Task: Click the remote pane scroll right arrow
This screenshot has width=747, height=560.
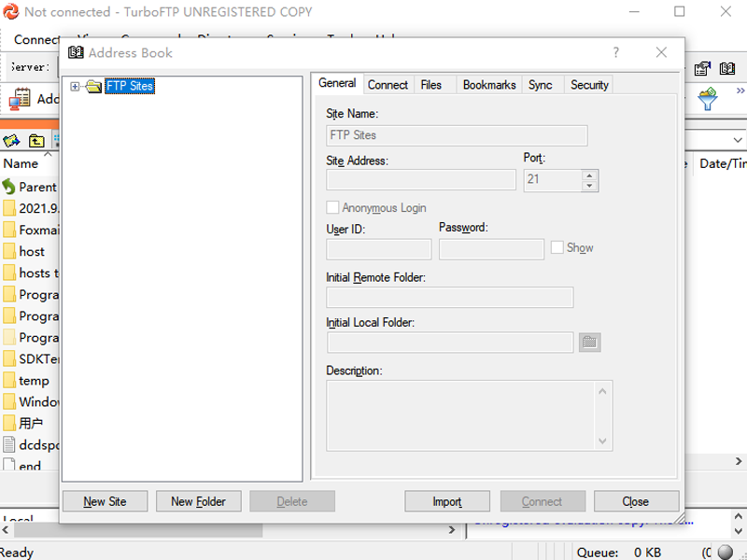Action: click(739, 461)
